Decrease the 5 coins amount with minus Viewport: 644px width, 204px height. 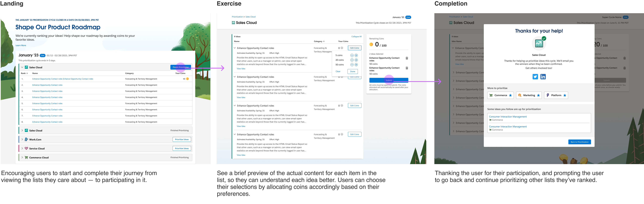(x=352, y=55)
